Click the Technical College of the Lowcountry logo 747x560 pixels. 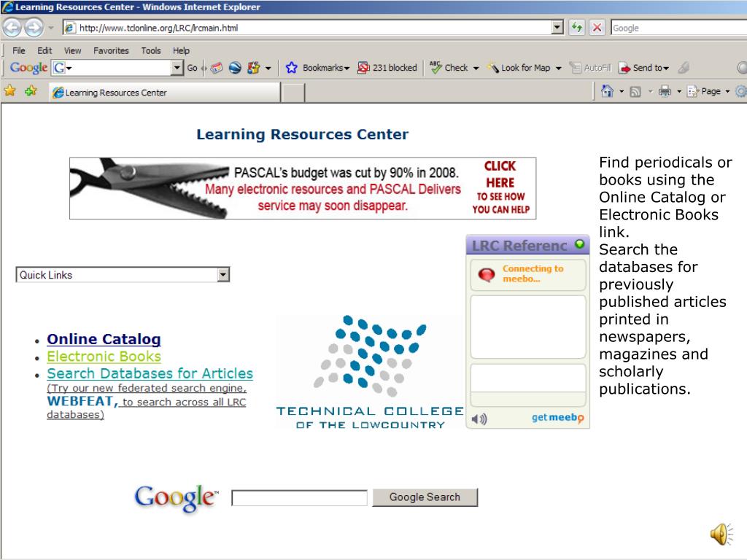coord(370,372)
